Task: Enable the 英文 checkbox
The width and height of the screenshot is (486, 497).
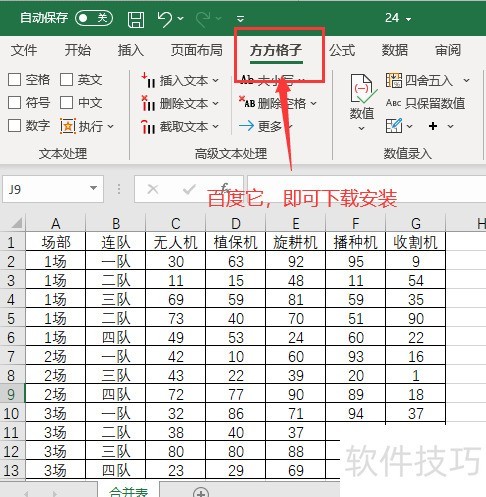Action: [x=66, y=80]
